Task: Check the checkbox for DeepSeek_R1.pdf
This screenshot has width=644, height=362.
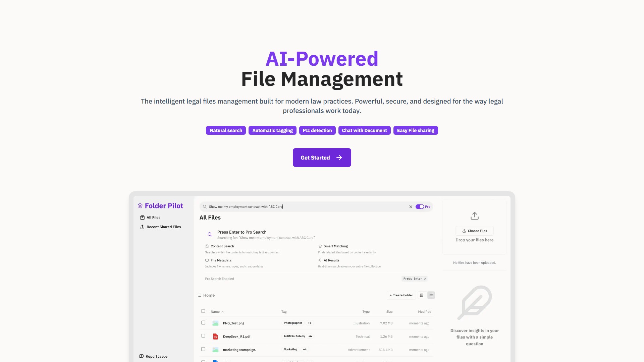Action: [x=203, y=336]
